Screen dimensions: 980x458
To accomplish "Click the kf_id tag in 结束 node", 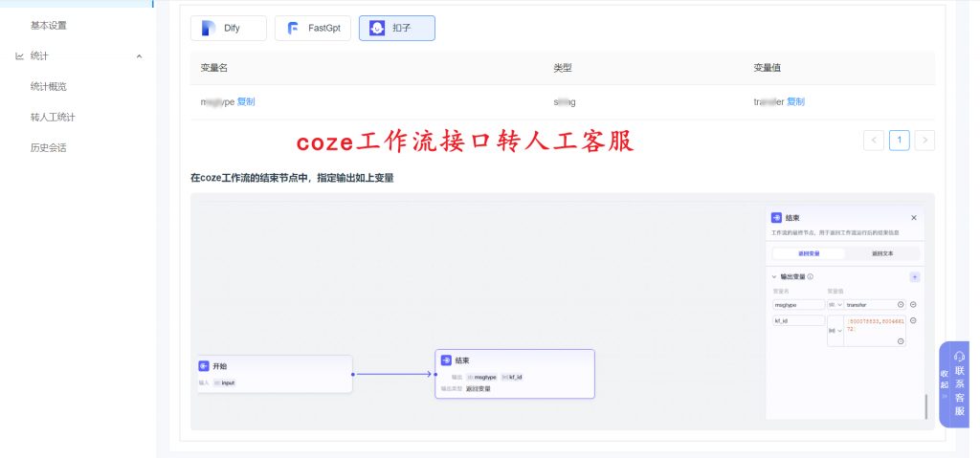I will pyautogui.click(x=512, y=377).
